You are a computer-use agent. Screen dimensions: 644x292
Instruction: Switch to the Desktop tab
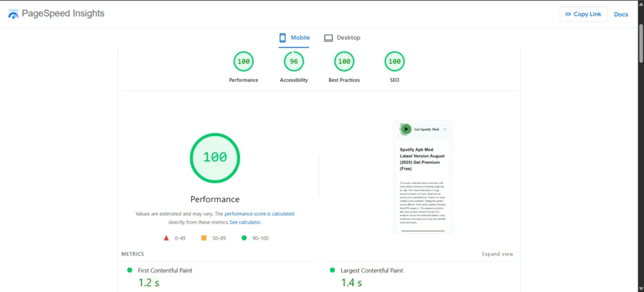pyautogui.click(x=343, y=38)
